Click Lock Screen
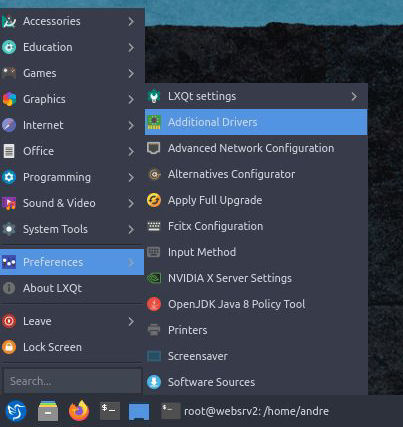This screenshot has width=403, height=427. [72, 347]
